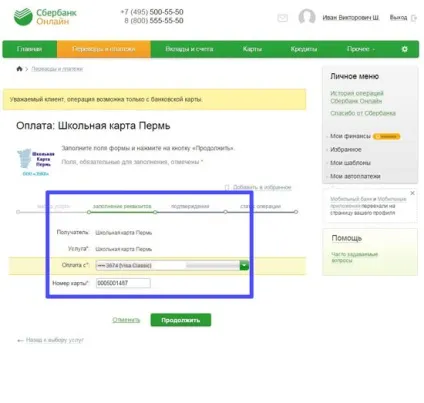Switch to Вклады и счета tab

pyautogui.click(x=189, y=49)
